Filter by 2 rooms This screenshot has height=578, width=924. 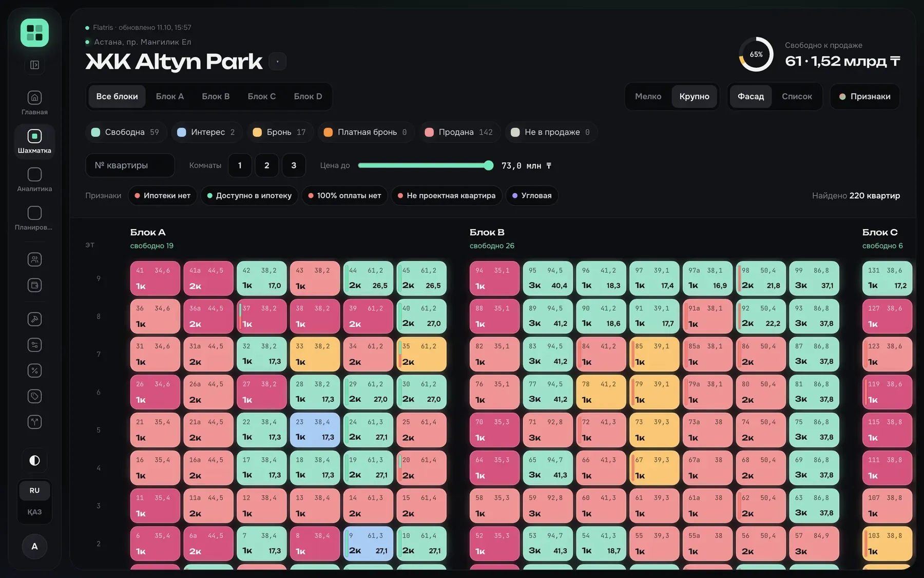(x=267, y=165)
